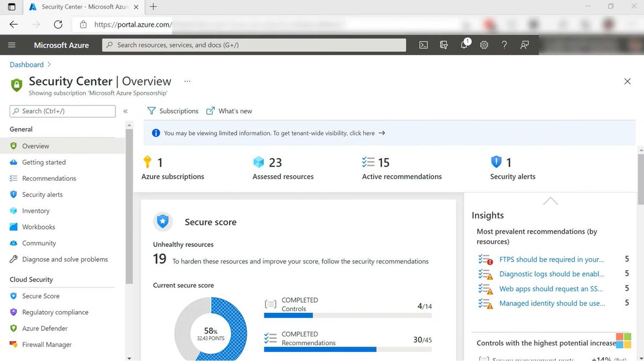Open the feedback icon in top bar
This screenshot has width=644, height=361.
(524, 45)
